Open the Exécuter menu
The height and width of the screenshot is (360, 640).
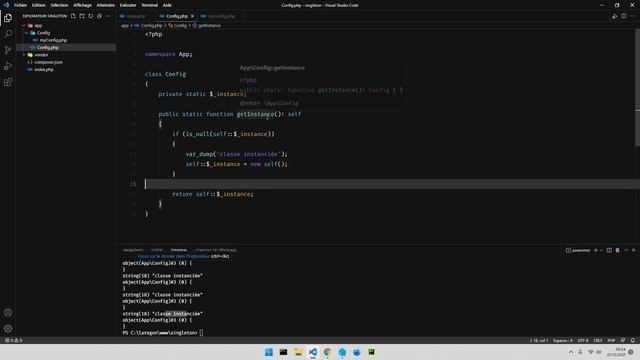point(128,5)
